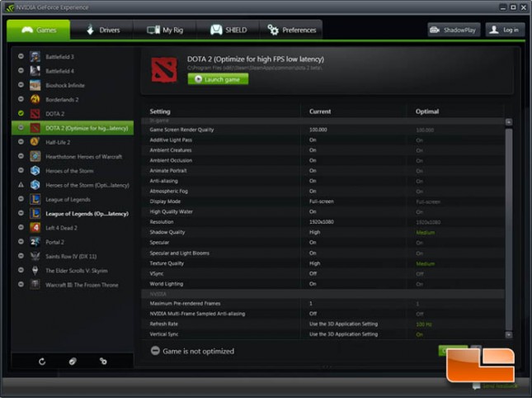
Task: Select Hearthstone: Heroes of Warcraft label
Action: coord(84,157)
